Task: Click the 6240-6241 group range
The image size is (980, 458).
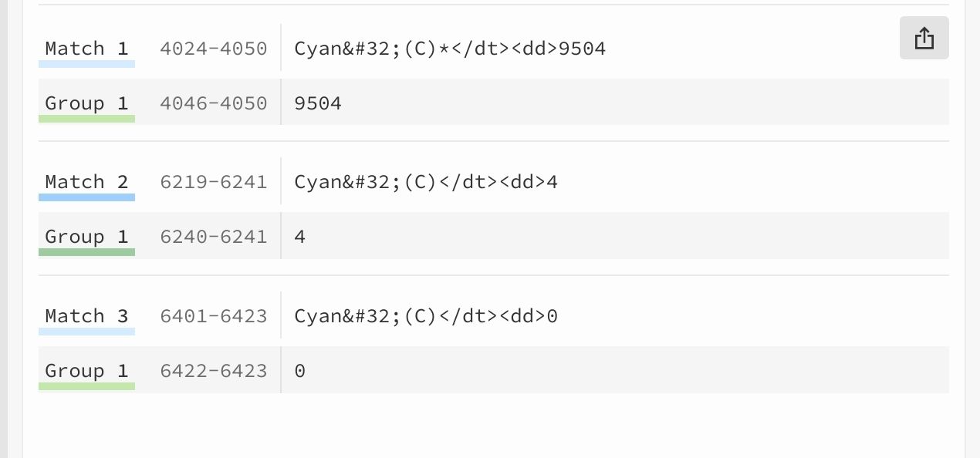Action: click(x=214, y=237)
